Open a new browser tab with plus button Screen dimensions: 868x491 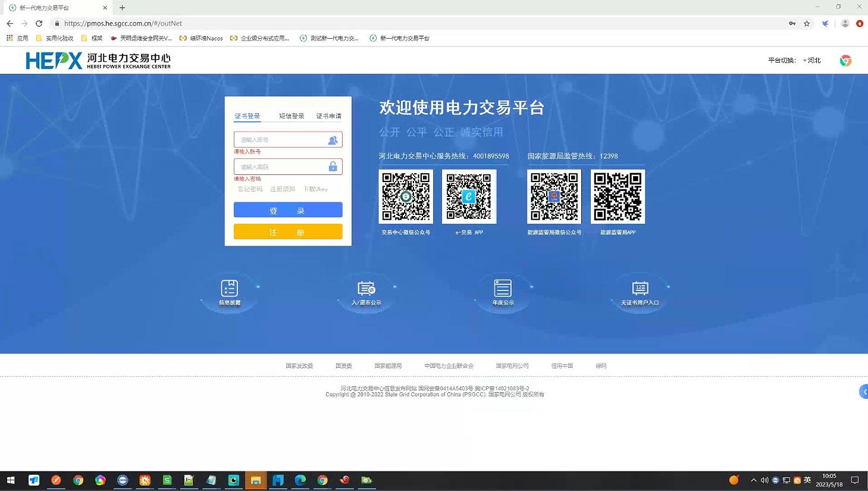122,8
